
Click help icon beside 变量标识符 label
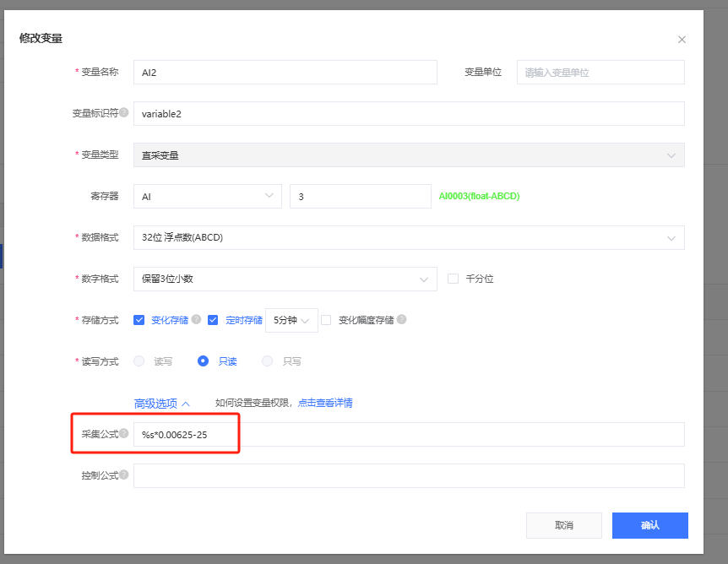coord(124,113)
